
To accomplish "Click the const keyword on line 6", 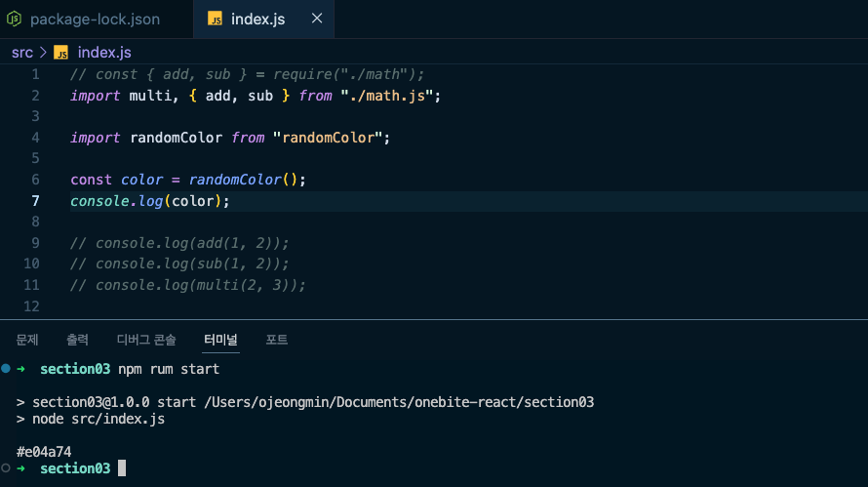I will (x=91, y=180).
